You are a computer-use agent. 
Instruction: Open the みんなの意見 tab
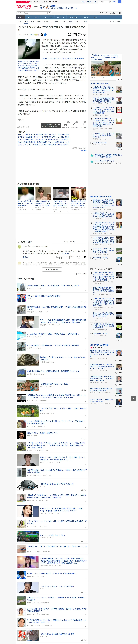point(73,17)
